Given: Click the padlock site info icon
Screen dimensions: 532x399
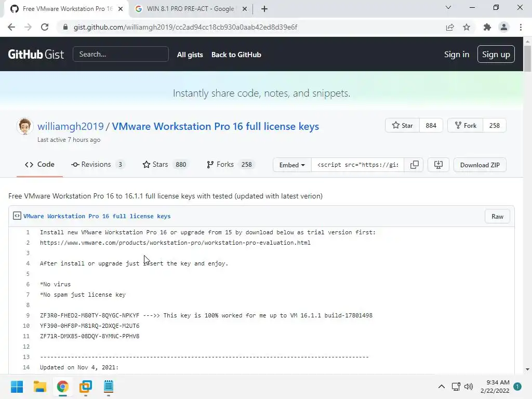Looking at the screenshot, I should pyautogui.click(x=65, y=27).
